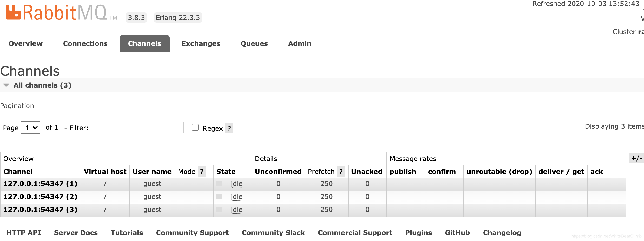
Task: Switch to the Connections tab
Action: [x=85, y=43]
